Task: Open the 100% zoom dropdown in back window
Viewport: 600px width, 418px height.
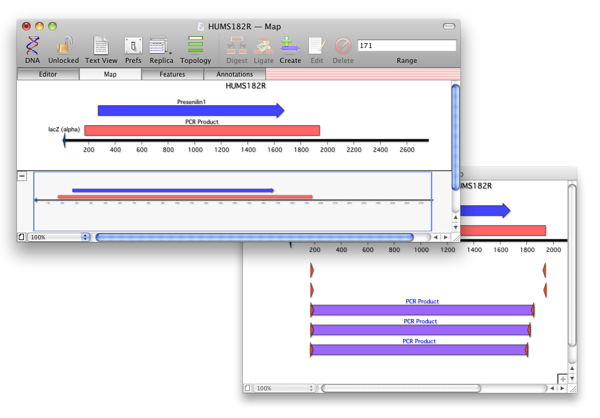Action: (285, 388)
